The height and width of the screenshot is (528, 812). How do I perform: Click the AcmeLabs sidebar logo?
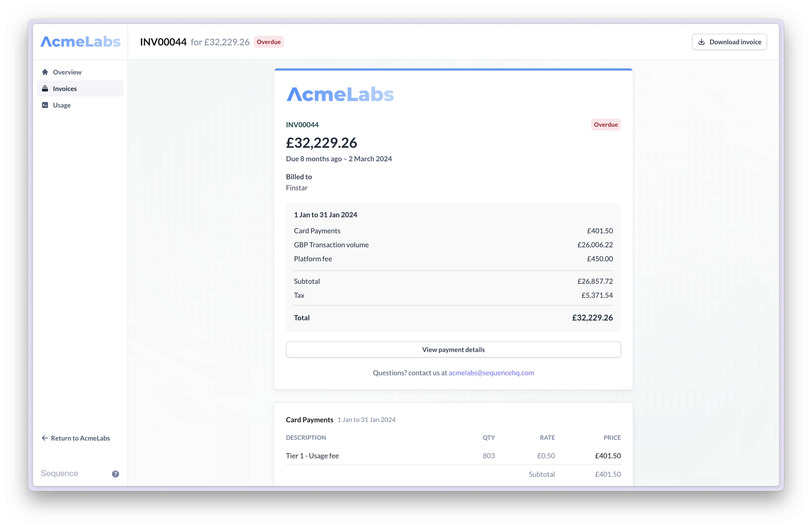click(x=80, y=41)
